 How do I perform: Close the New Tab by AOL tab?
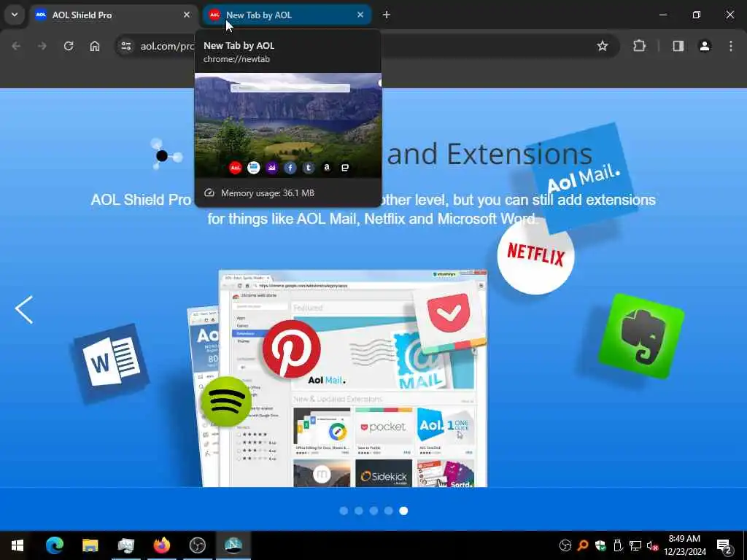coord(360,15)
